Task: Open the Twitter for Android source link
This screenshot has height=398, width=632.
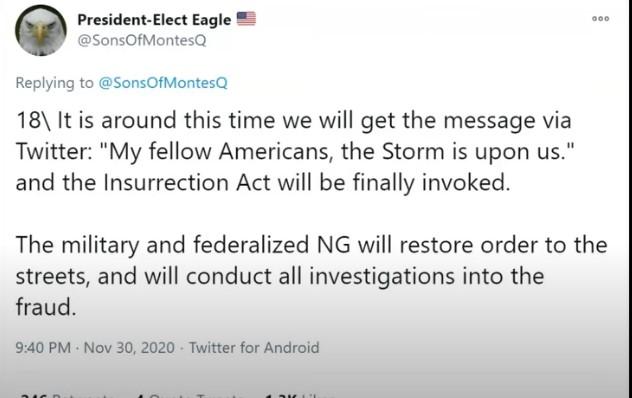Action: [254, 348]
